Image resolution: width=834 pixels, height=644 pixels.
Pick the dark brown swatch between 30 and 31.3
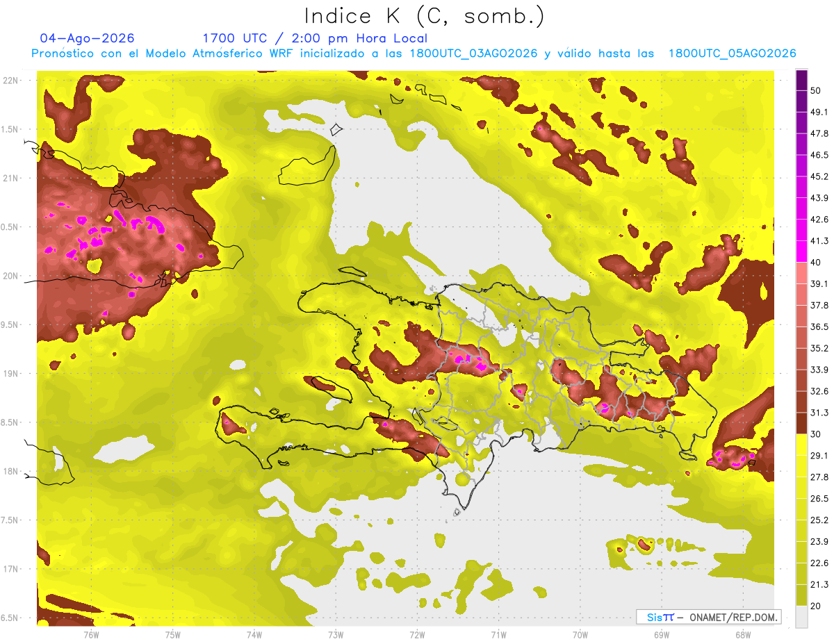tap(801, 423)
